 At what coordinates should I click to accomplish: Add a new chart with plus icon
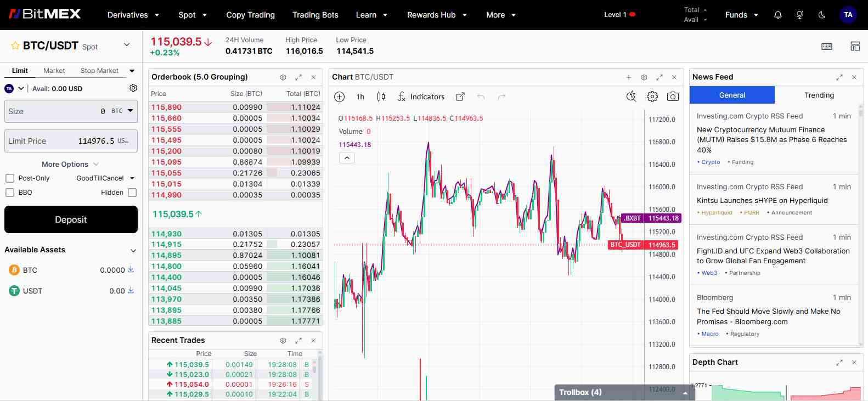point(629,77)
